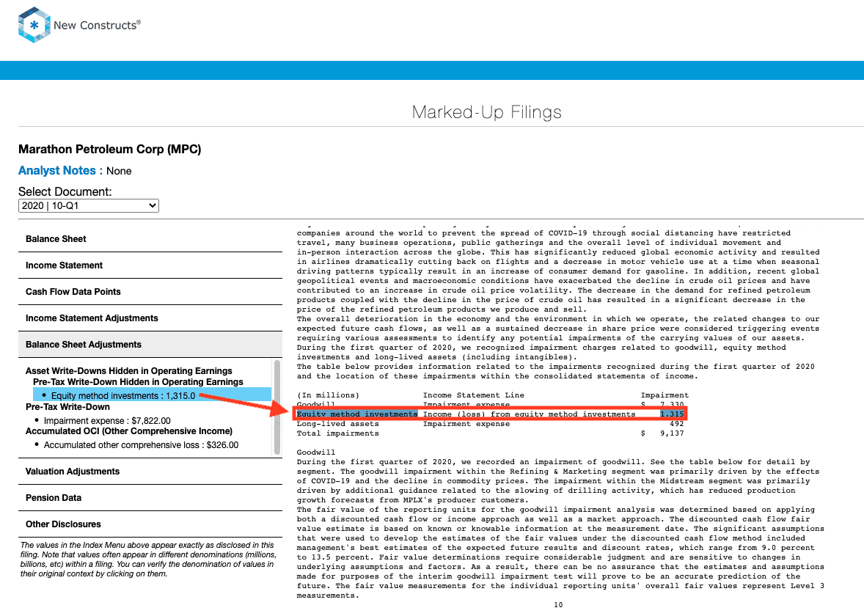864x616 pixels.
Task: Select Impairment expense $7,822.00 item
Action: click(107, 420)
